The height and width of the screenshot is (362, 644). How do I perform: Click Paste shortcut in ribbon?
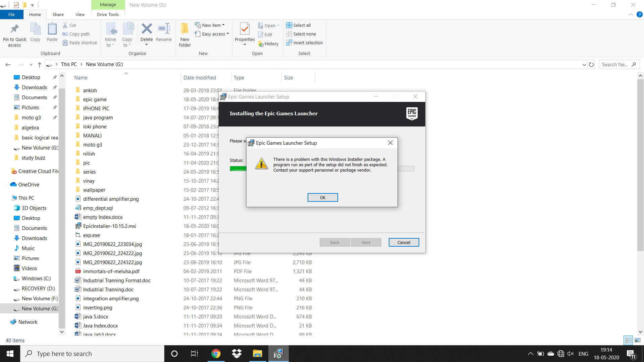(80, 43)
